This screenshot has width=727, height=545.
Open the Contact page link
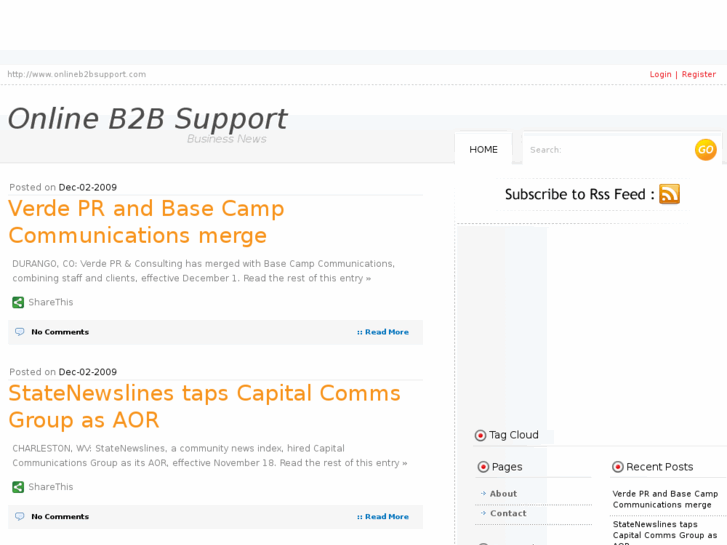coord(507,513)
